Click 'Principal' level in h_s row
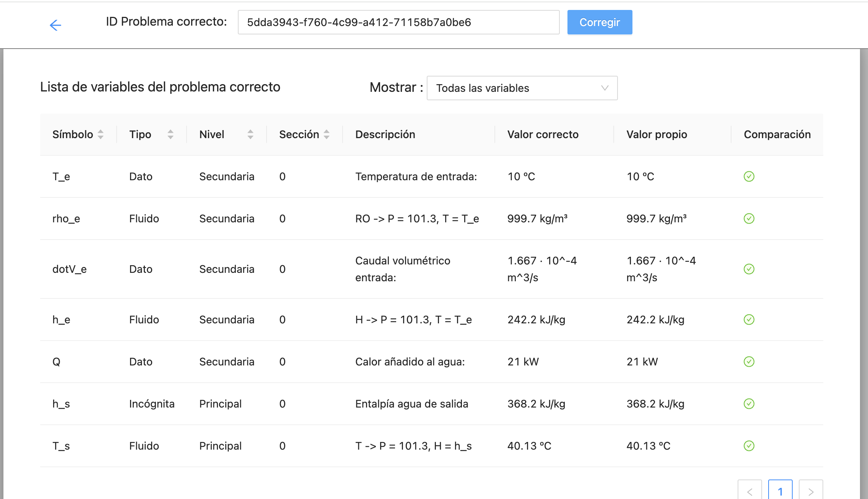Screen dimensions: 868x499 click(220, 404)
